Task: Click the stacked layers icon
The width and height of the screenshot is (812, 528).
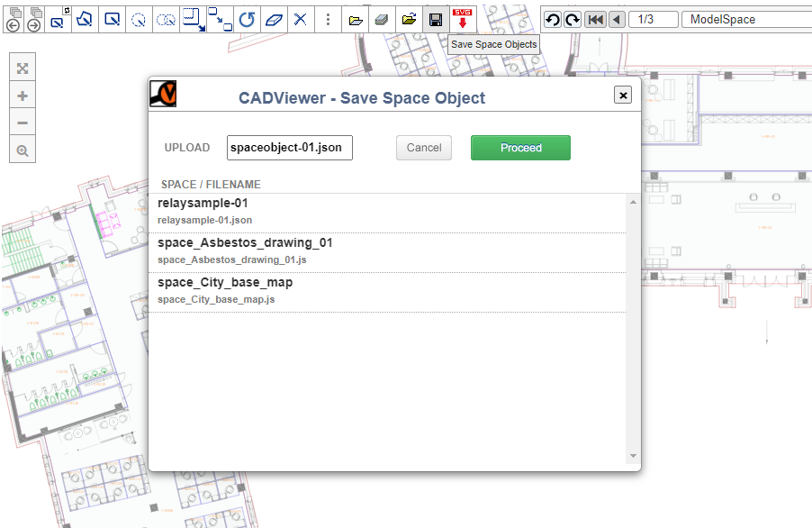Action: click(x=383, y=20)
